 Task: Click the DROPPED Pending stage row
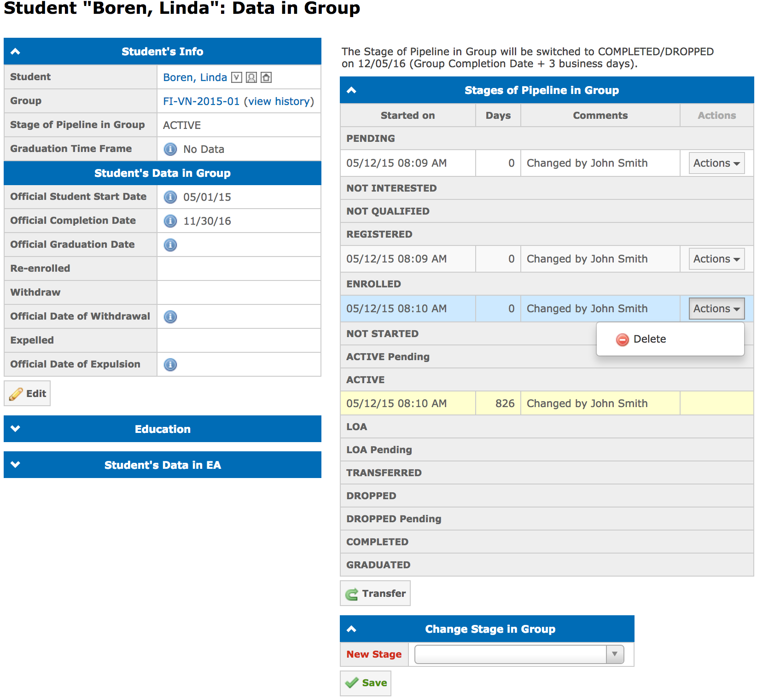point(547,519)
